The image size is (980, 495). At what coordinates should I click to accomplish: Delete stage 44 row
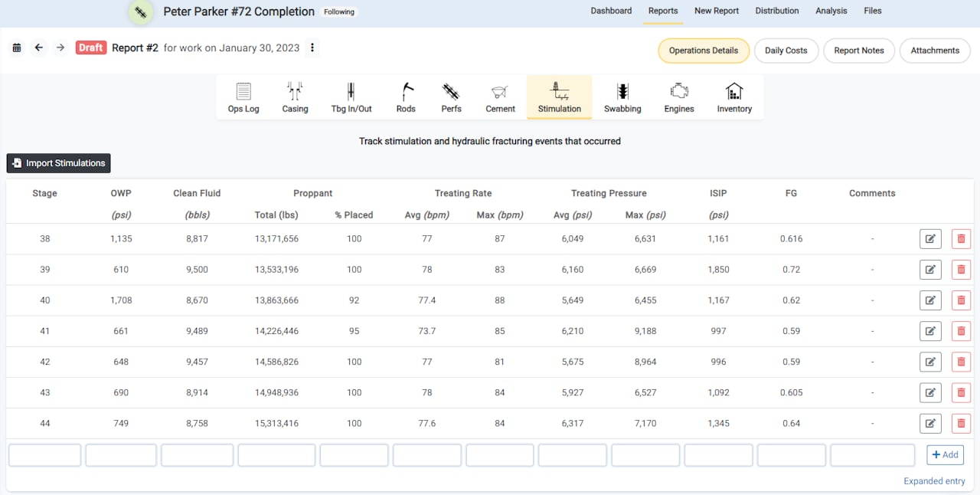(x=961, y=423)
